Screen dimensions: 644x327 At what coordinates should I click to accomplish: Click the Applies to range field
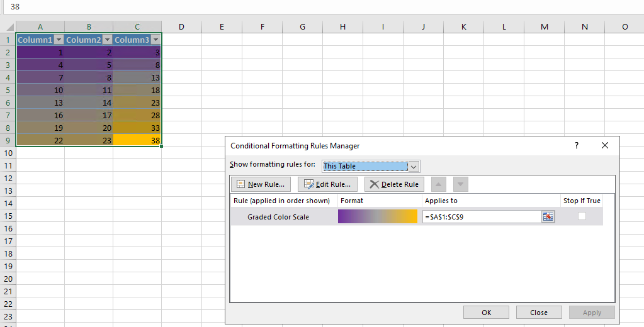click(x=482, y=216)
